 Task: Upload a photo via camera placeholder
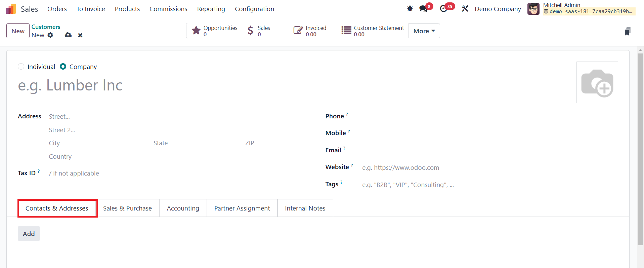[597, 82]
